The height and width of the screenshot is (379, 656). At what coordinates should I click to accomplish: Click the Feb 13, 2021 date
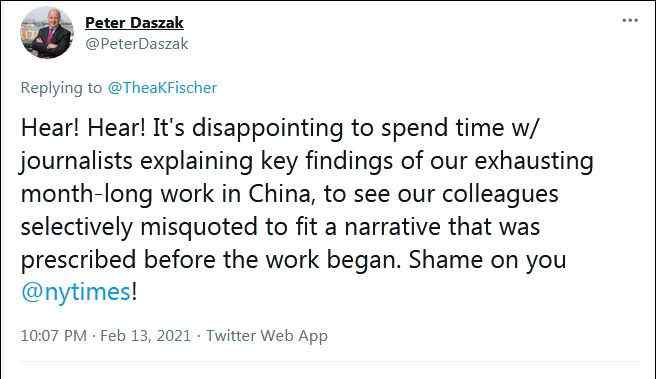pyautogui.click(x=146, y=335)
